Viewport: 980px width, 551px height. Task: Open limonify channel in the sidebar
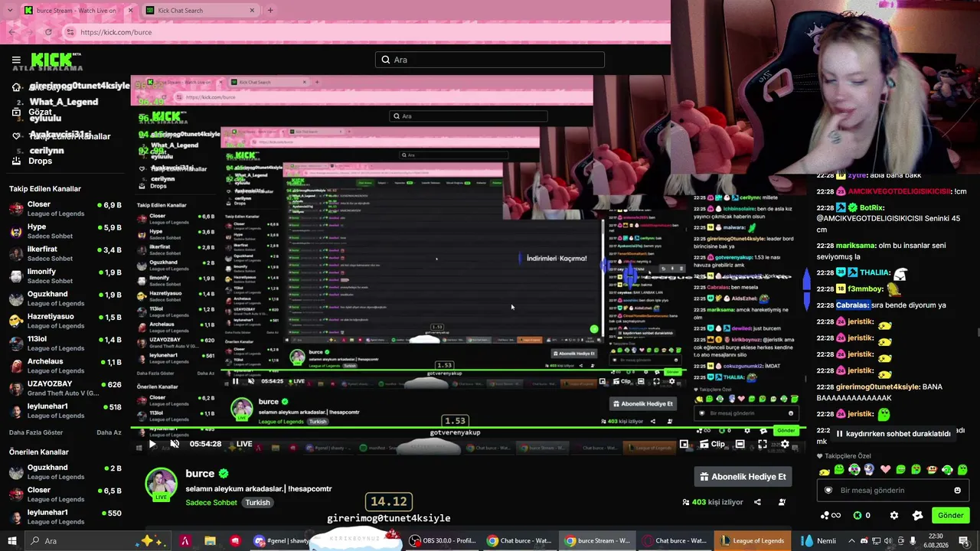pyautogui.click(x=65, y=276)
